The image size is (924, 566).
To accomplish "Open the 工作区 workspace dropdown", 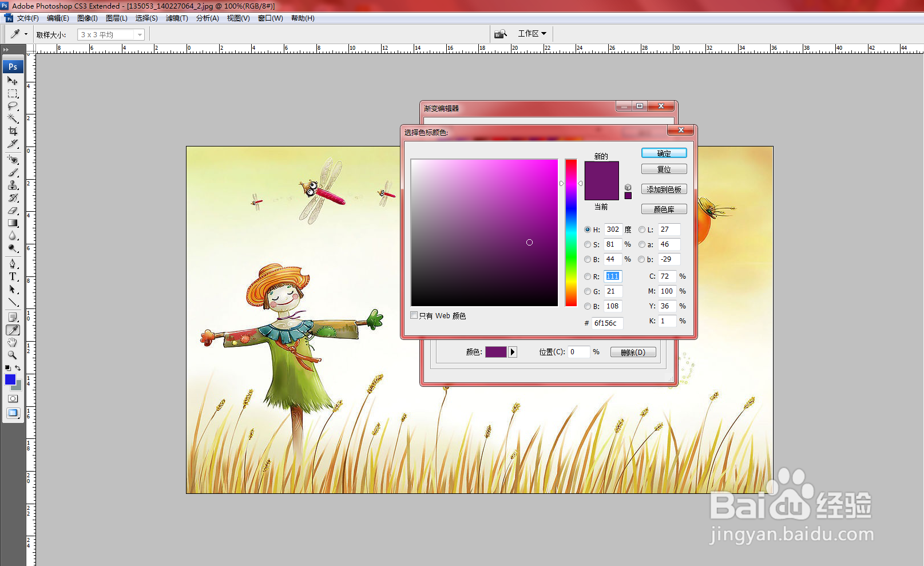I will click(532, 34).
